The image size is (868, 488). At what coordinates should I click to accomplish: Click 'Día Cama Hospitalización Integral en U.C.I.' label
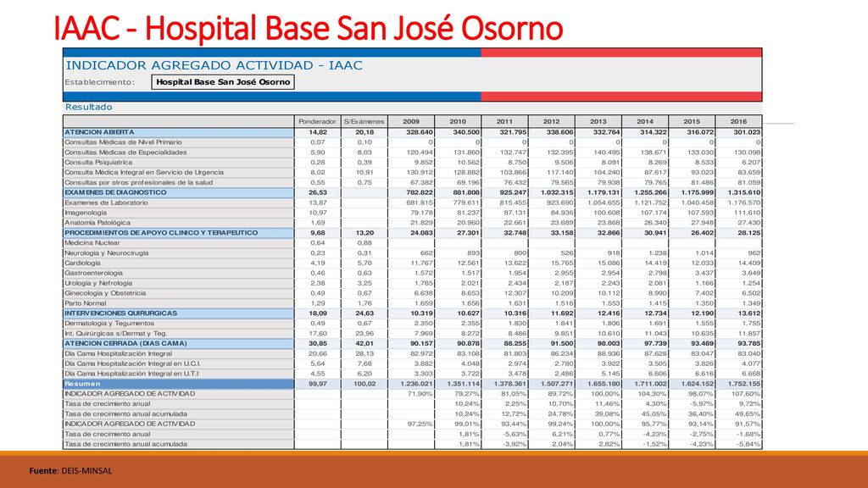pos(132,363)
